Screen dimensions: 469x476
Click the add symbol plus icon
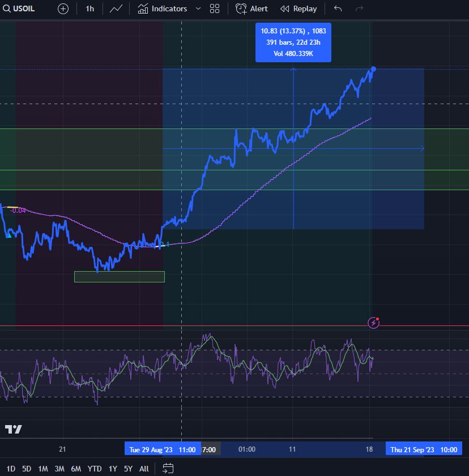(x=63, y=9)
